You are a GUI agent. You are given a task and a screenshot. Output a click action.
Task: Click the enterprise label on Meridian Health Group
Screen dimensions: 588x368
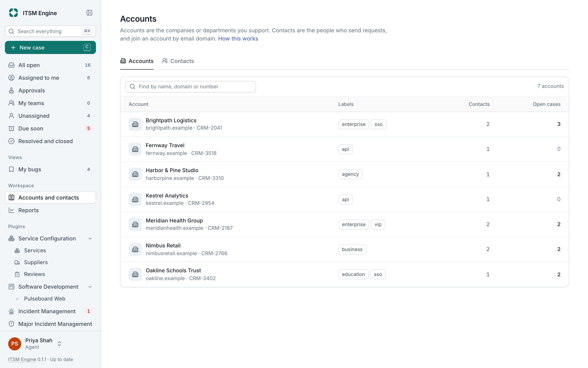[354, 224]
